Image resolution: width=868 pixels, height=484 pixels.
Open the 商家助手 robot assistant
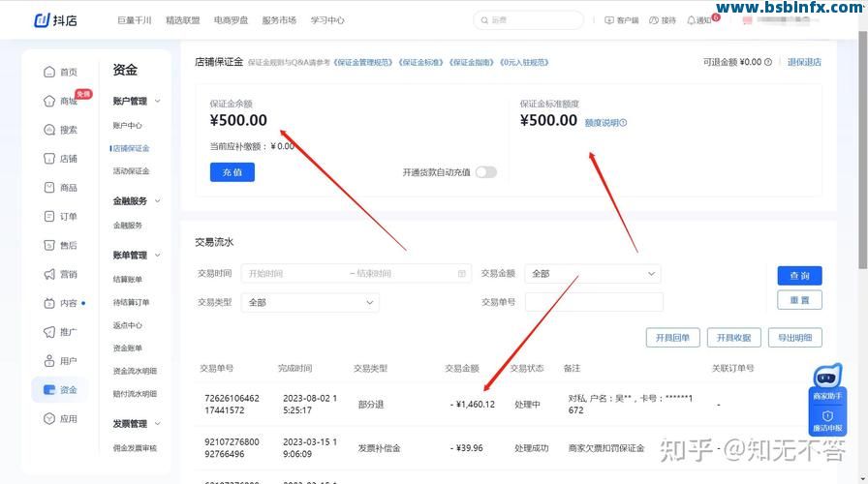point(827,382)
